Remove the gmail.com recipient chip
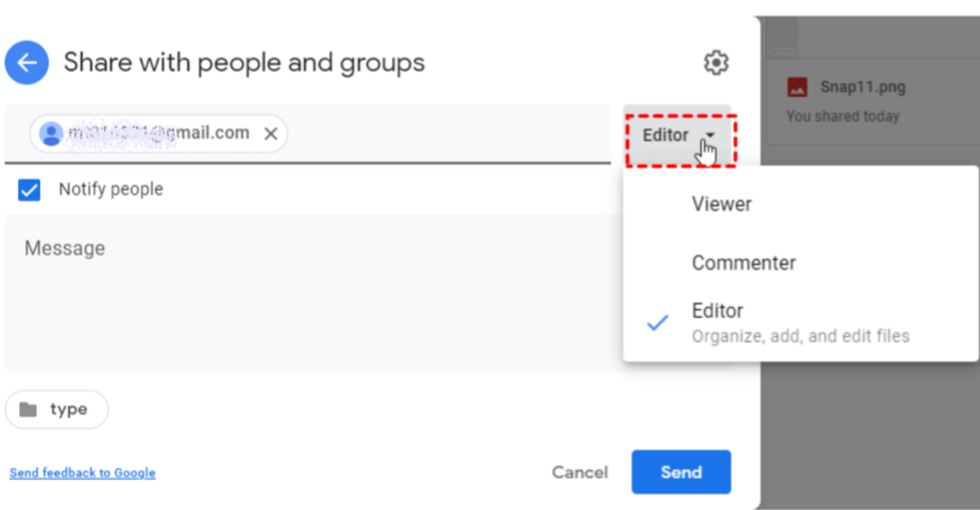The image size is (980, 510). [270, 134]
